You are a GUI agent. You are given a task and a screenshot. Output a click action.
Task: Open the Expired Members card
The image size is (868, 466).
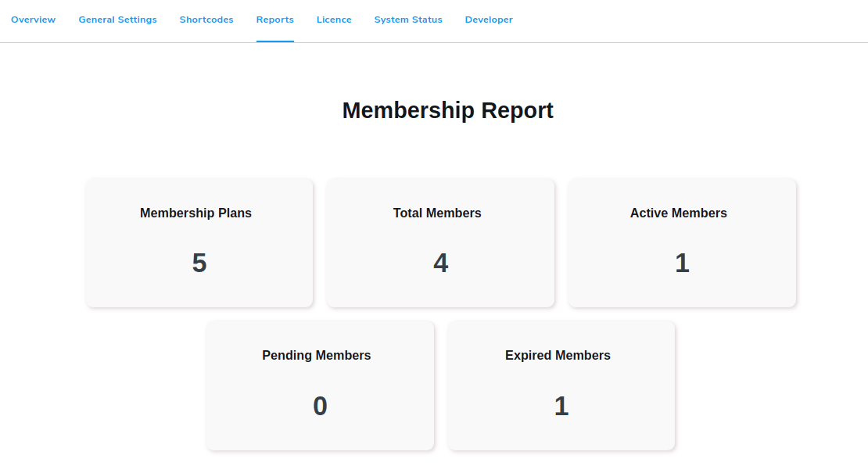tap(561, 385)
